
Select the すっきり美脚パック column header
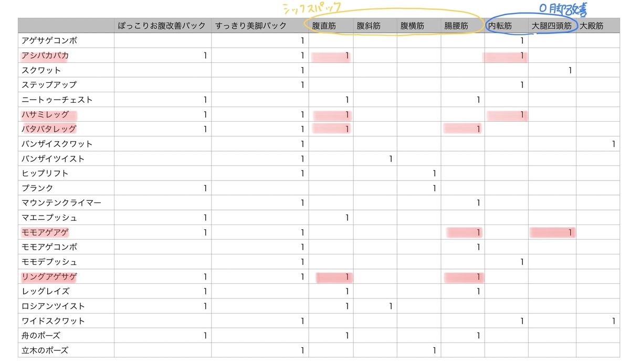(x=260, y=26)
